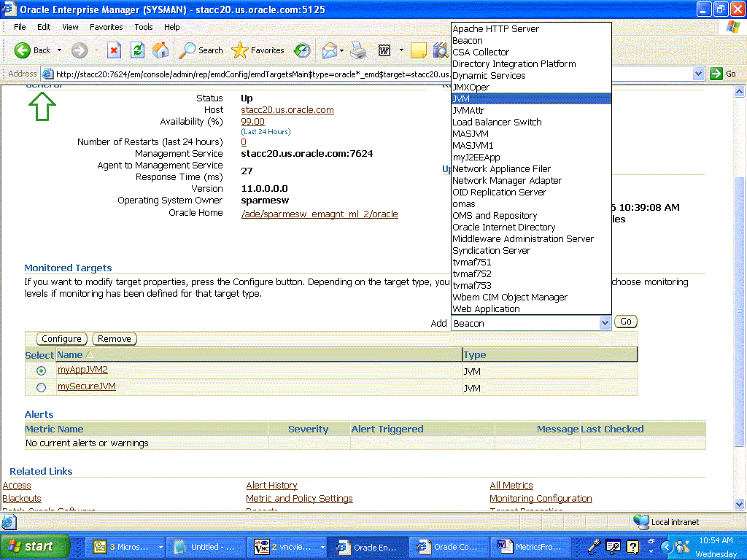Open the Edit menu
The image size is (747, 560).
(44, 27)
